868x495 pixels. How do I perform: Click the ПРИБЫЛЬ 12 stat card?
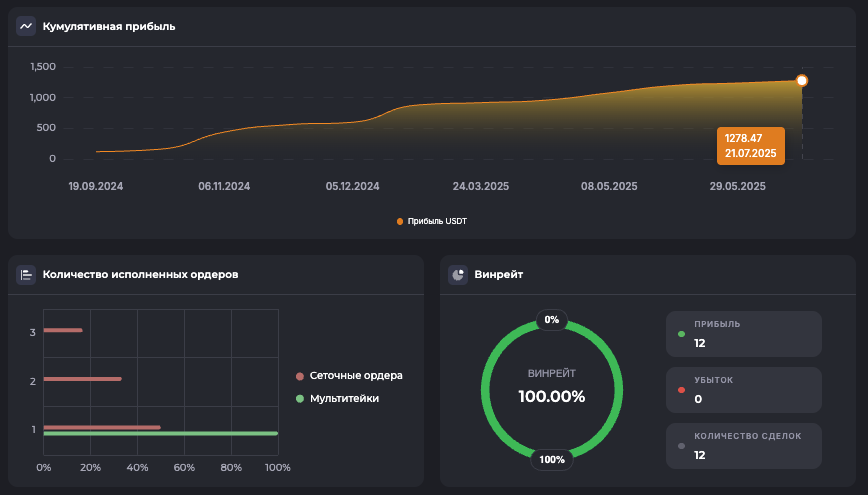click(x=744, y=334)
